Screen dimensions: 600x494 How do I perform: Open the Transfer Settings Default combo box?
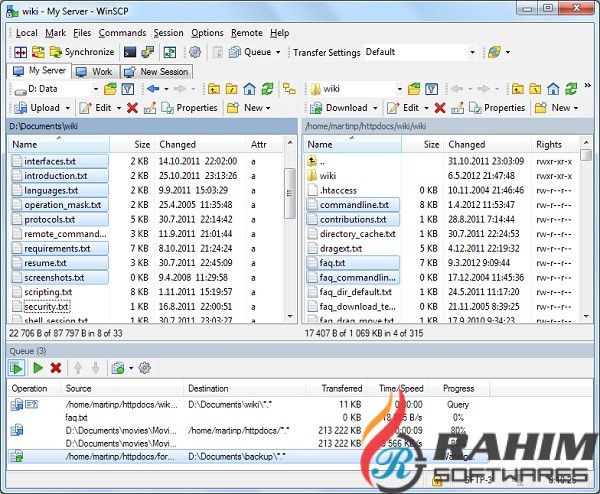(x=421, y=52)
